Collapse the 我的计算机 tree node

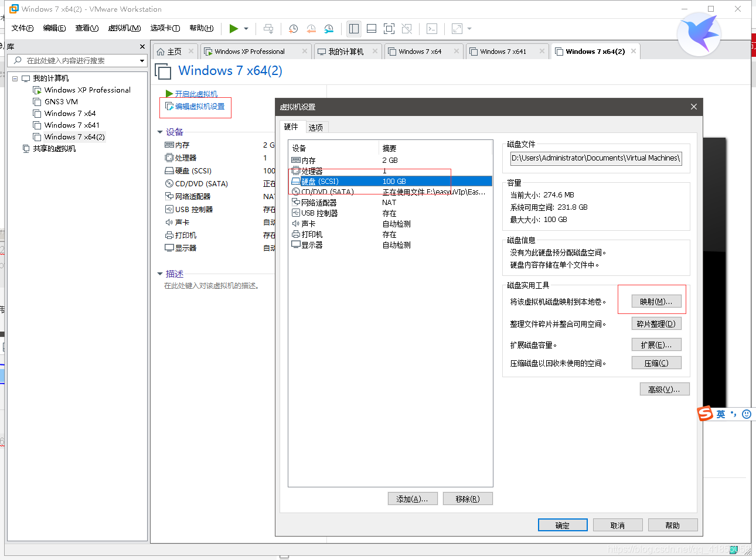15,78
